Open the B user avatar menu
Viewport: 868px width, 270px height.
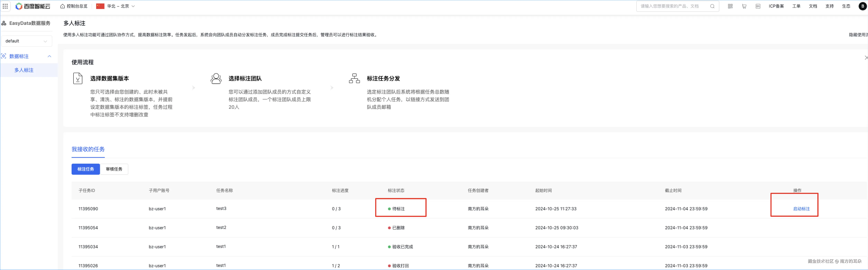[x=863, y=6]
